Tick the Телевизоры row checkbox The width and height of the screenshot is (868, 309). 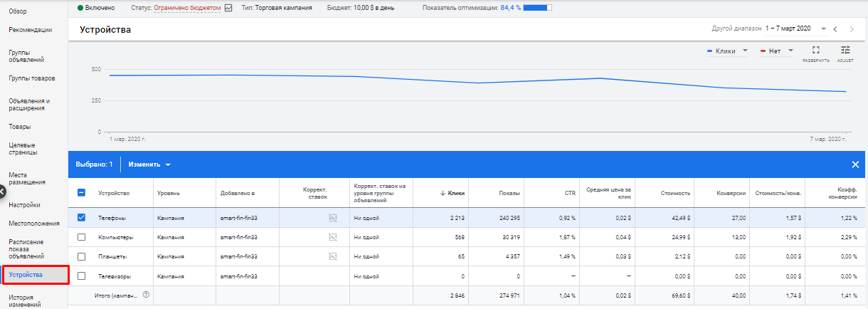point(81,276)
